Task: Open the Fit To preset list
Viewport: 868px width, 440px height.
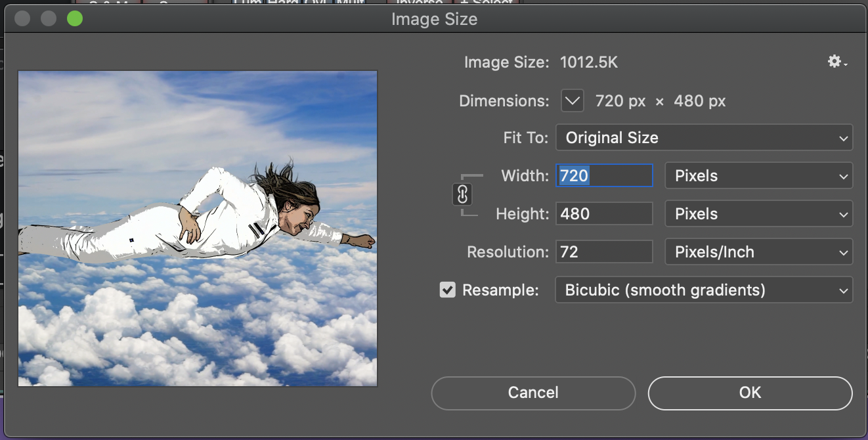Action: 705,137
